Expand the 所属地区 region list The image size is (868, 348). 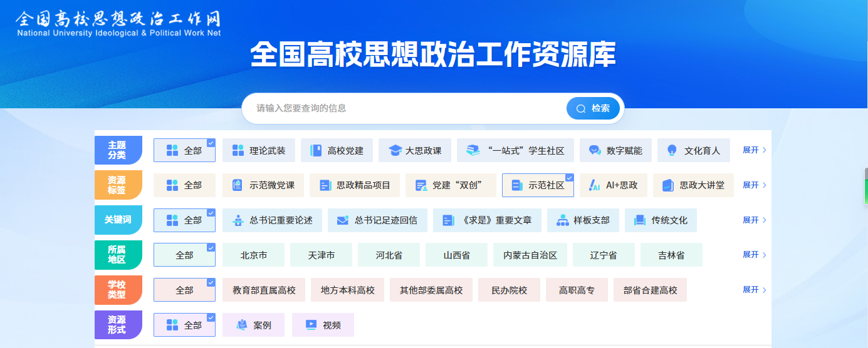click(754, 255)
